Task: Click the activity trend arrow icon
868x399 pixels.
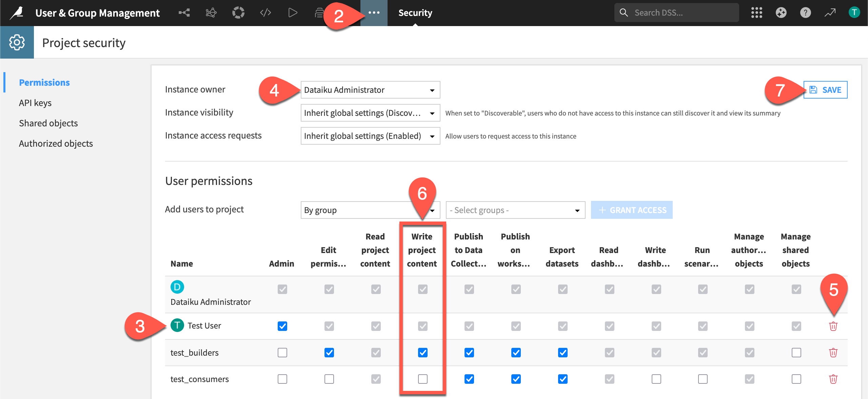Action: coord(830,13)
